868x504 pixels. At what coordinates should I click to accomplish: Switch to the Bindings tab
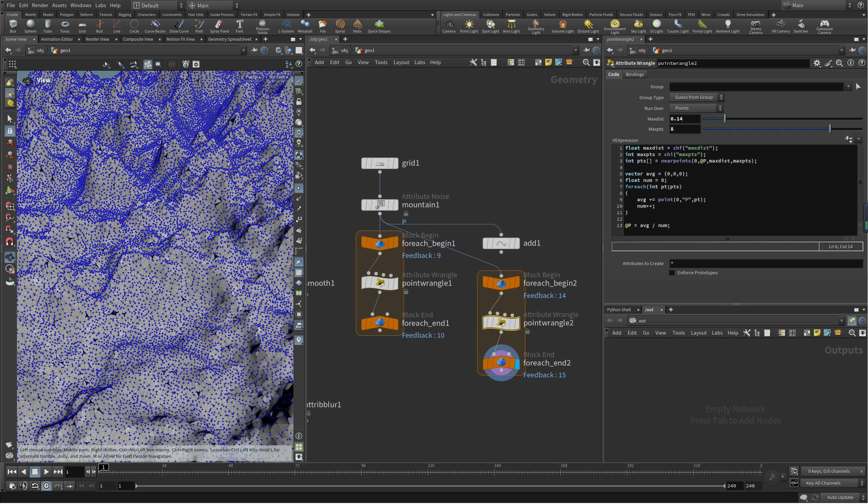point(635,74)
